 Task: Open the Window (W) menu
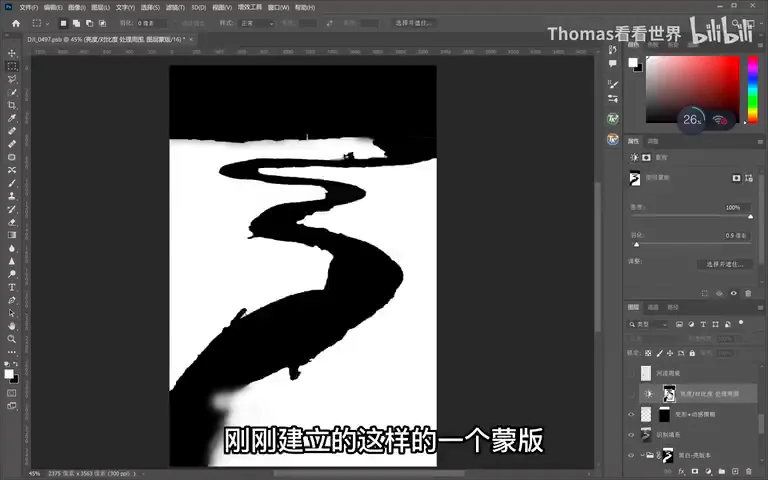click(278, 7)
